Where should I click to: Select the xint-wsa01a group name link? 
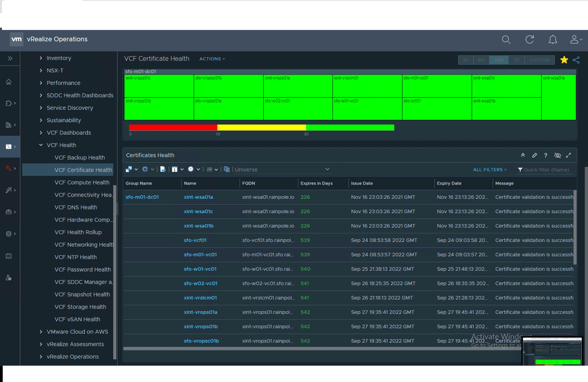tap(198, 197)
